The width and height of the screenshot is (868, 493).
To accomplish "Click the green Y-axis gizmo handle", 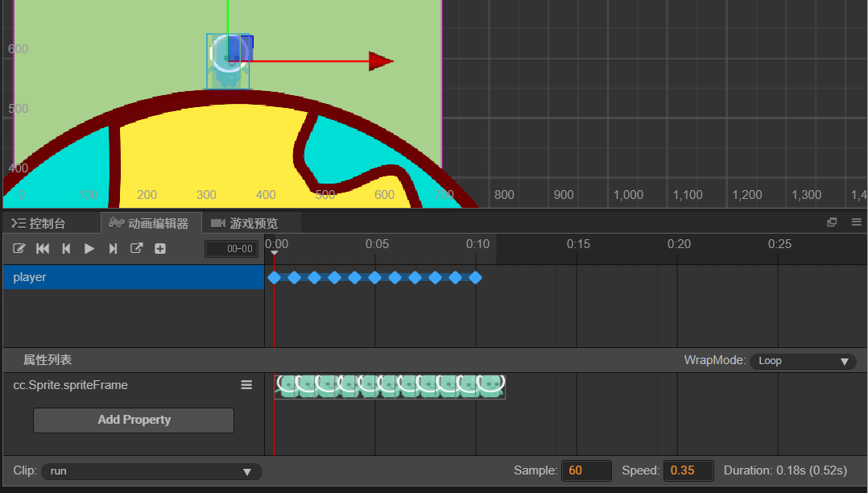I will coord(228,17).
